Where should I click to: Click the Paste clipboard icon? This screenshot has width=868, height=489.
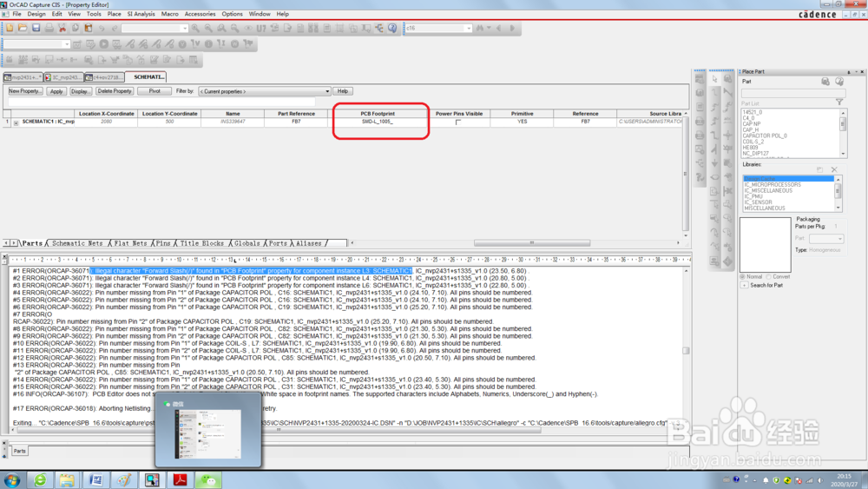tap(89, 28)
